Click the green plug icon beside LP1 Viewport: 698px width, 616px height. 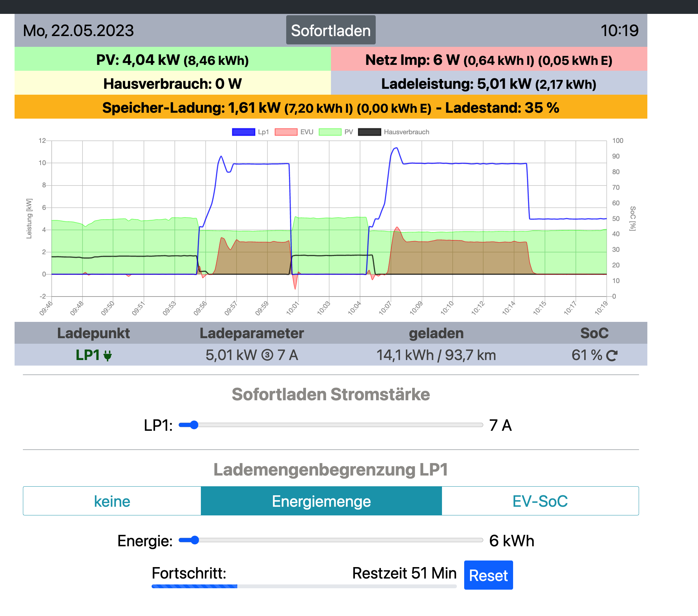108,356
